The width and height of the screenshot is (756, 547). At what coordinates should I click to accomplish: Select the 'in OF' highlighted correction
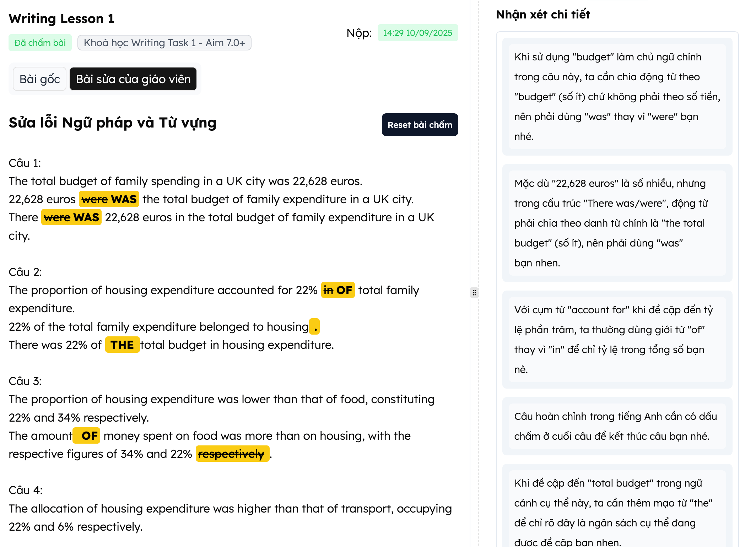click(x=338, y=290)
